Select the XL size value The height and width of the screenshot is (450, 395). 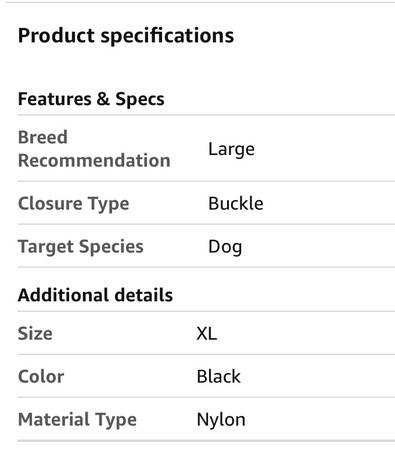[x=207, y=334]
